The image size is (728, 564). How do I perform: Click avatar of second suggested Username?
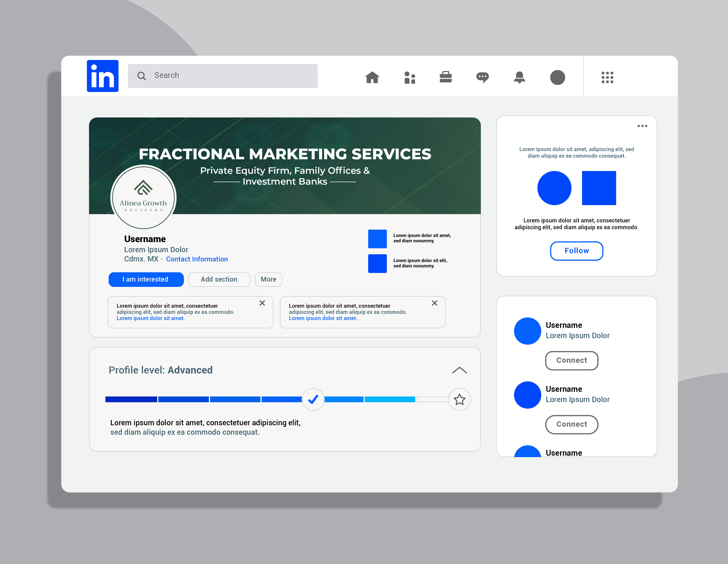[x=528, y=395]
